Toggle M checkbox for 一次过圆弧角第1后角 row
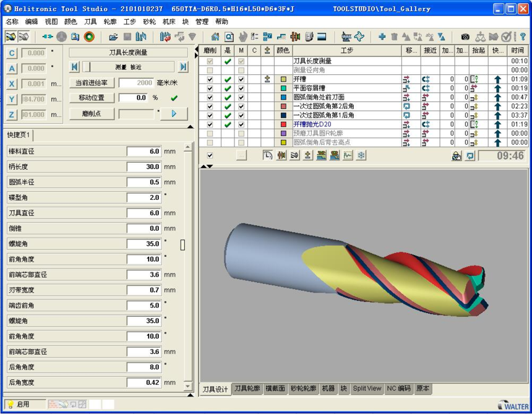The height and width of the screenshot is (414, 532). (241, 115)
